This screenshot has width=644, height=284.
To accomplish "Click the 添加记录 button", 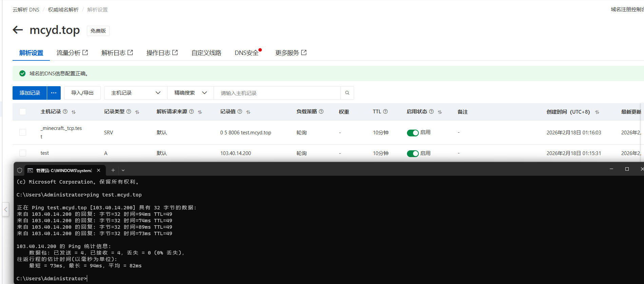I will pyautogui.click(x=30, y=93).
